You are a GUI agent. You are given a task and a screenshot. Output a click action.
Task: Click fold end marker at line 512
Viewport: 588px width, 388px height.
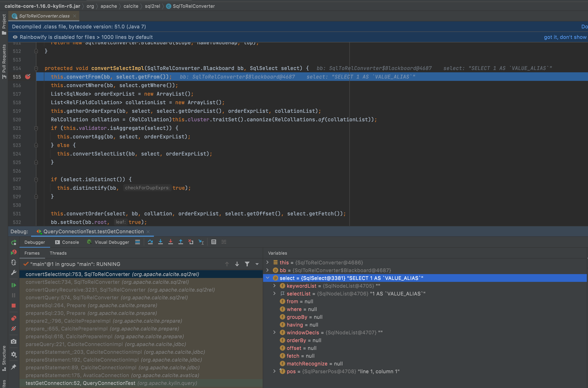click(36, 51)
